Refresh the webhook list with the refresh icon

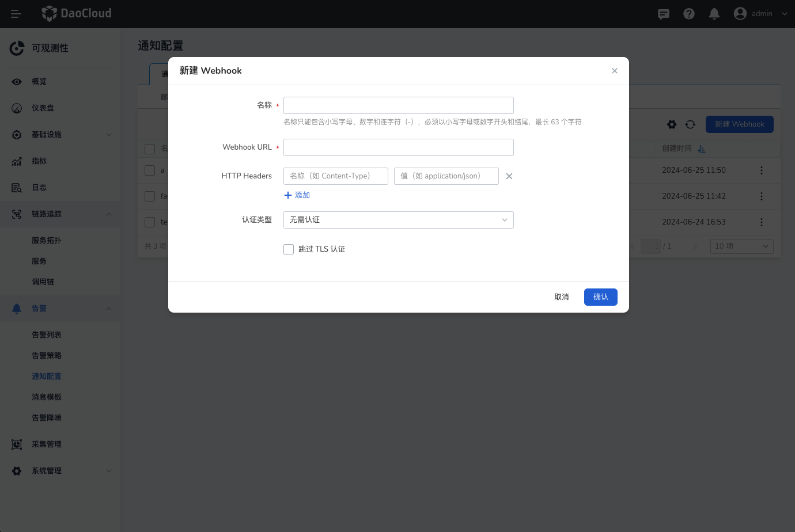point(690,124)
